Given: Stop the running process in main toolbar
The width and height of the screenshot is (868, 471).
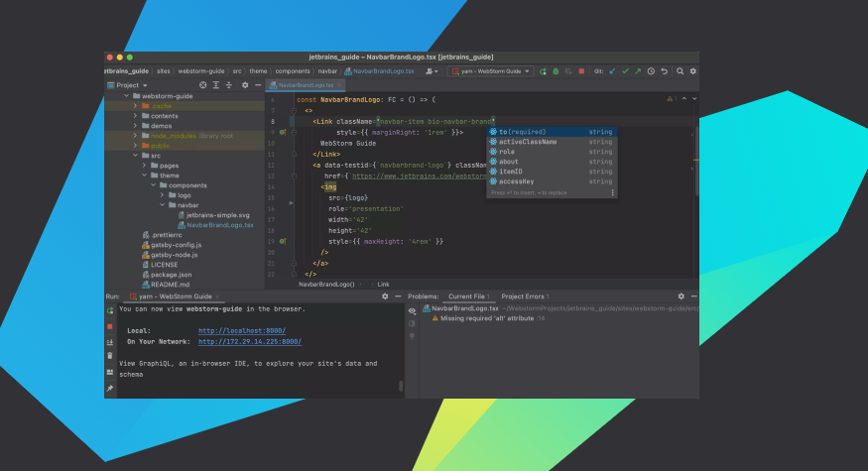Looking at the screenshot, I should coord(581,71).
